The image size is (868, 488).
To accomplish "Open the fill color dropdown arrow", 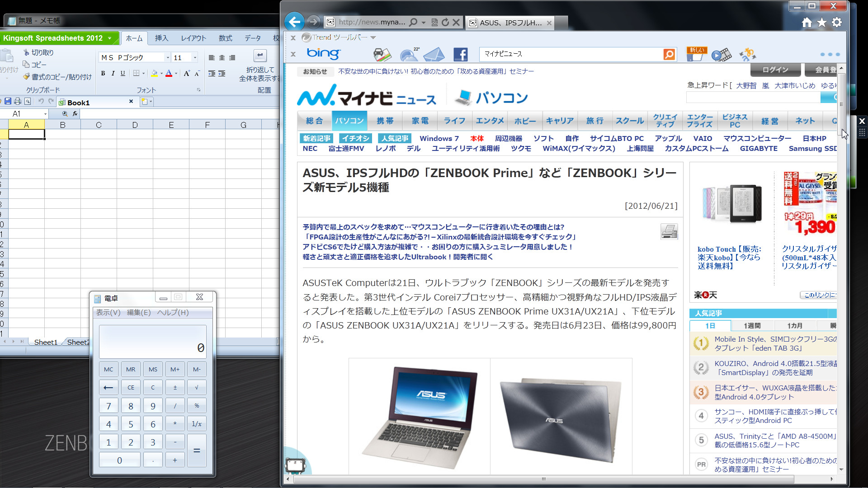I will [x=161, y=73].
